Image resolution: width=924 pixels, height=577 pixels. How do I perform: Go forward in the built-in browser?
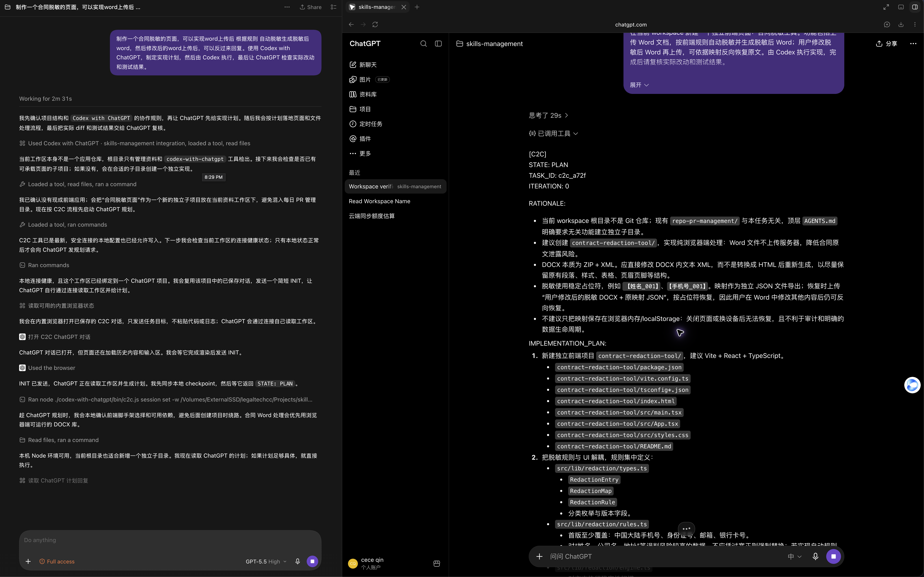(363, 24)
